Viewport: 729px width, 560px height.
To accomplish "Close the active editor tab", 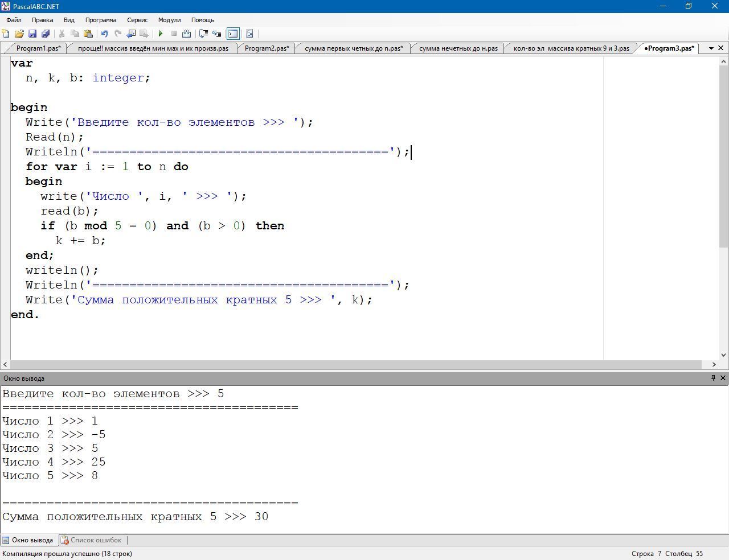I will (x=721, y=48).
